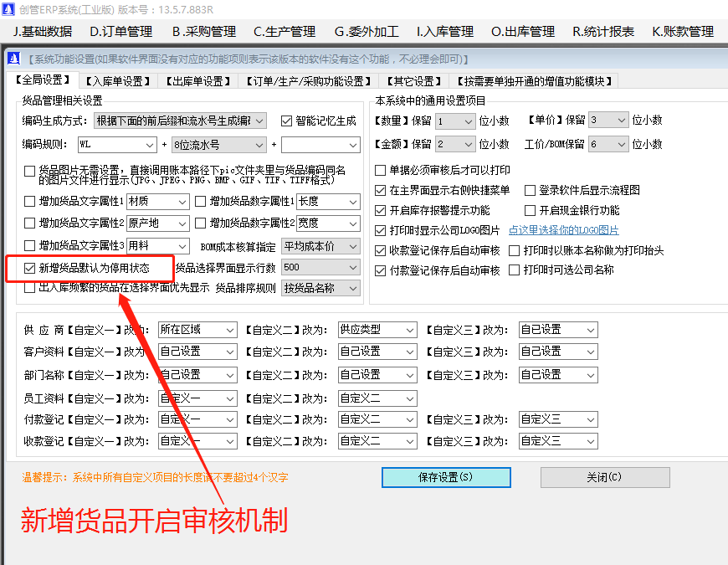Toggle 新增货品默认为停用状态 checkbox
728x565 pixels.
coord(30,269)
